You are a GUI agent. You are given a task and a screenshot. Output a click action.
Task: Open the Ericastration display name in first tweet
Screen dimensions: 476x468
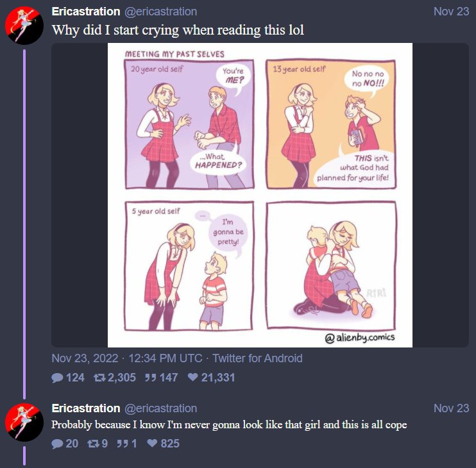[86, 12]
